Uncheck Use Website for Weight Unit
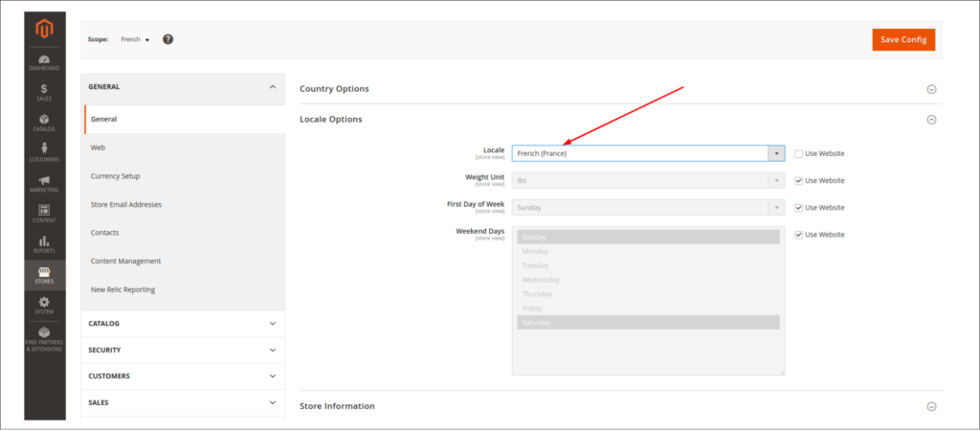 [799, 180]
